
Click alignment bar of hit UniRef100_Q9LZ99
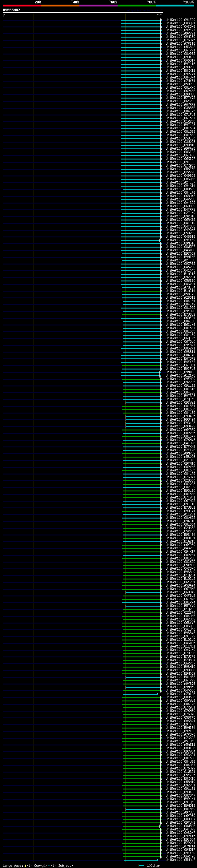pos(141,20)
